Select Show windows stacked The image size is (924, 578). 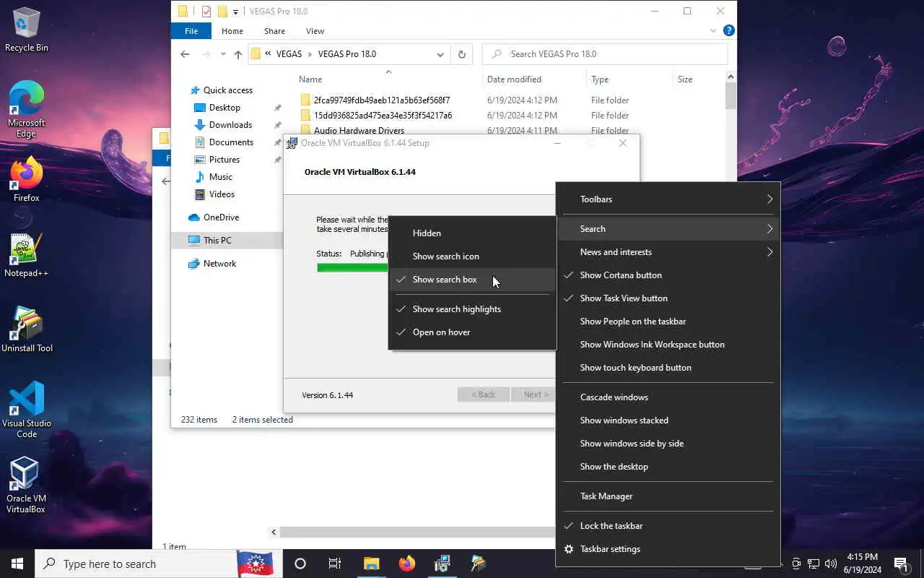(668, 420)
